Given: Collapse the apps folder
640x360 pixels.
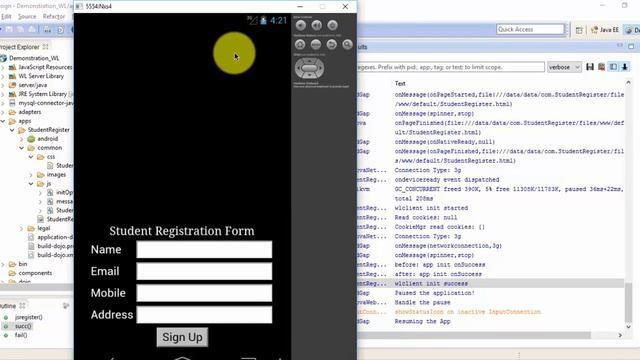Looking at the screenshot, I should (3, 121).
